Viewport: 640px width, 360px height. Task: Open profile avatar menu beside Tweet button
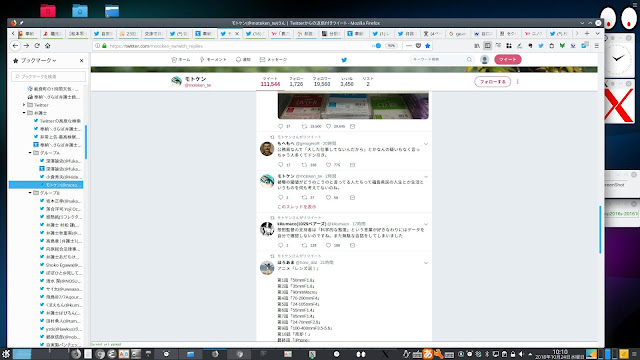[x=484, y=60]
